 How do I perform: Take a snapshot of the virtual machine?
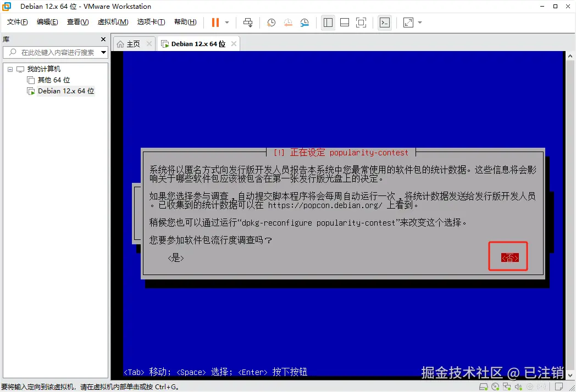pyautogui.click(x=271, y=23)
